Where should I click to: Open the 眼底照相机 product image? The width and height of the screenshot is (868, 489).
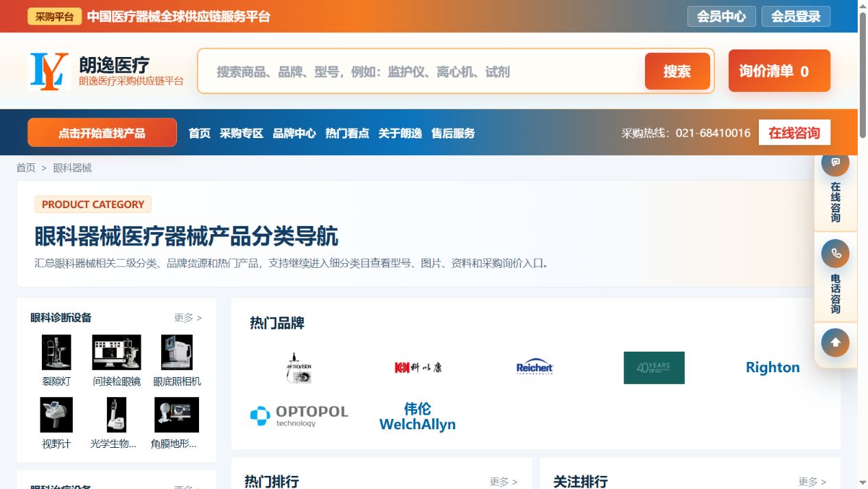point(177,352)
